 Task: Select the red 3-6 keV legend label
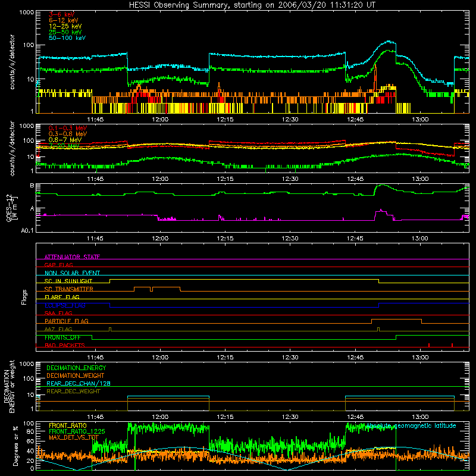(62, 14)
